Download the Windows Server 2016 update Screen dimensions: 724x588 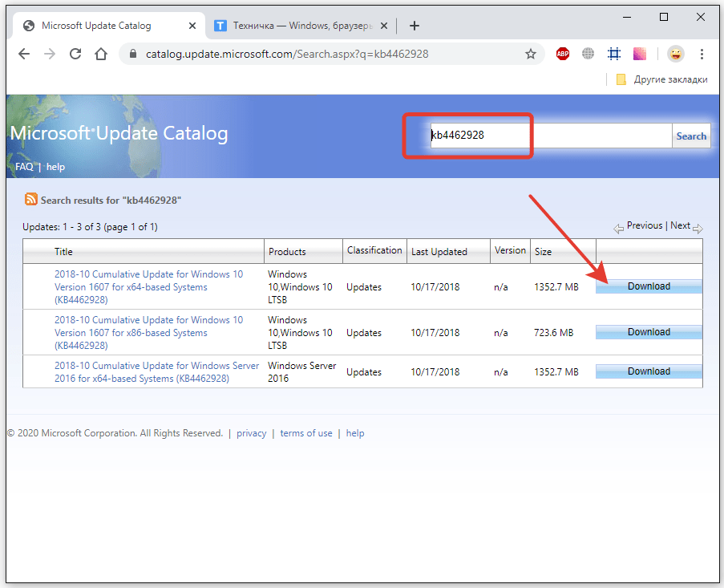tap(649, 371)
